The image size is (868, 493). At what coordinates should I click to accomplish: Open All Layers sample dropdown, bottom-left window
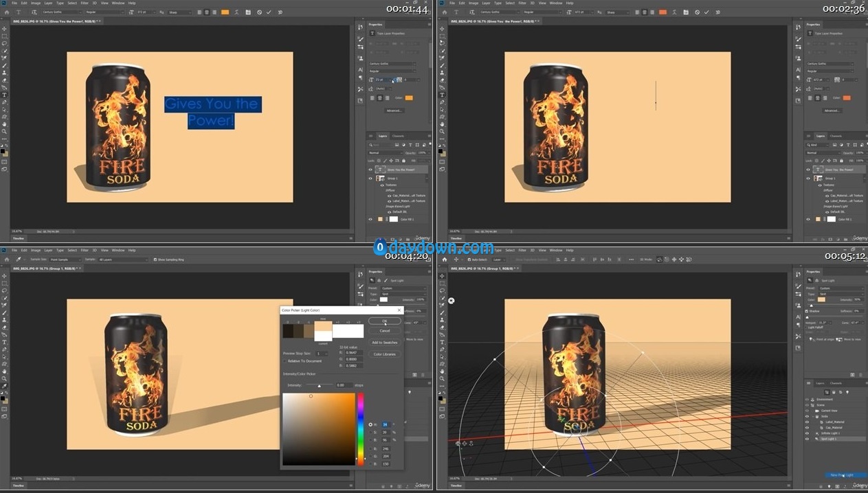click(124, 260)
